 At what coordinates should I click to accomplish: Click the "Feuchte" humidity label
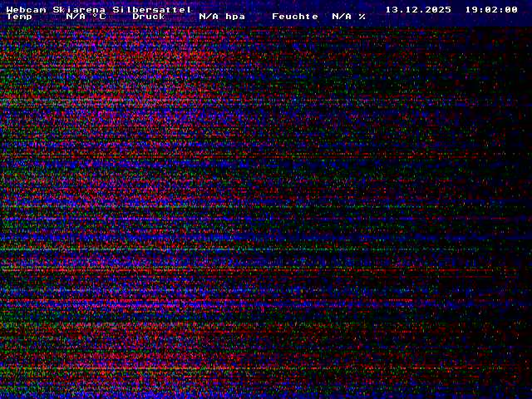click(x=295, y=17)
